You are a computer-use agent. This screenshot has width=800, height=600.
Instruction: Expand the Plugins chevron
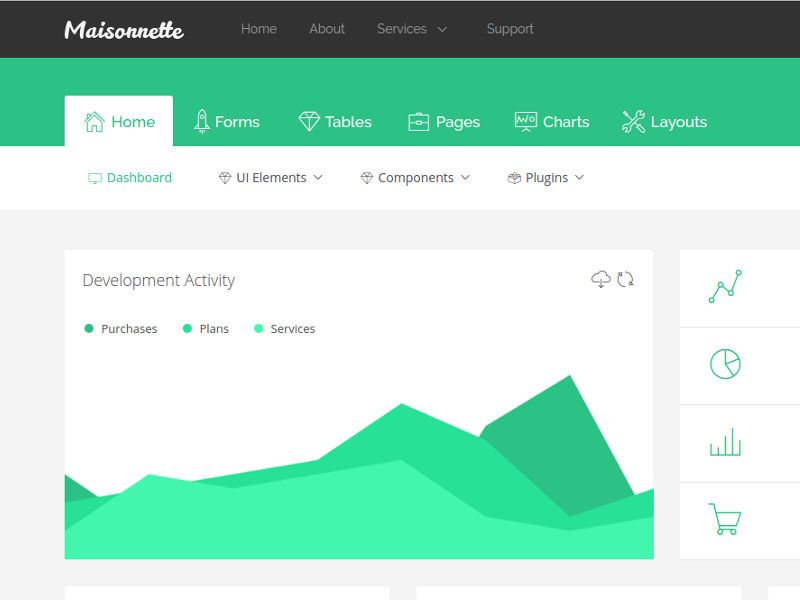[579, 178]
